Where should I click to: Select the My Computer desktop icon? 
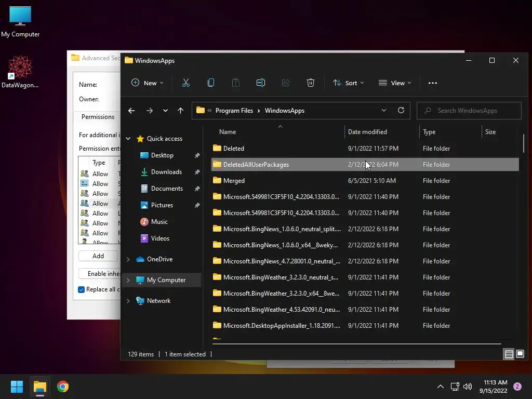pyautogui.click(x=20, y=22)
